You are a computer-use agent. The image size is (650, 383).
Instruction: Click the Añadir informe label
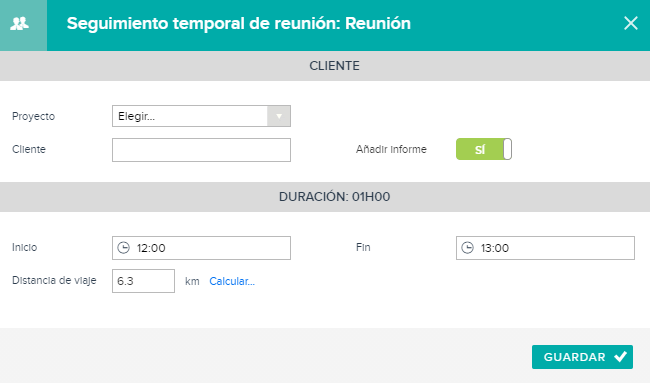(x=391, y=149)
